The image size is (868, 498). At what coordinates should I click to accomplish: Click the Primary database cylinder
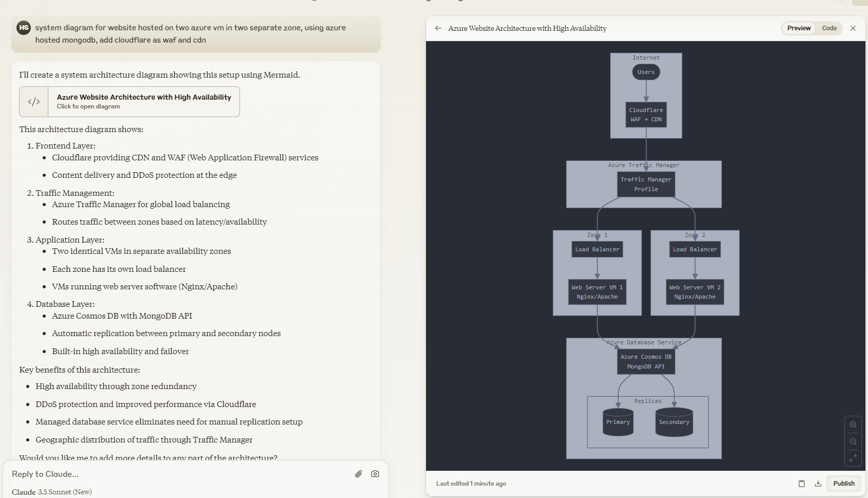(618, 422)
